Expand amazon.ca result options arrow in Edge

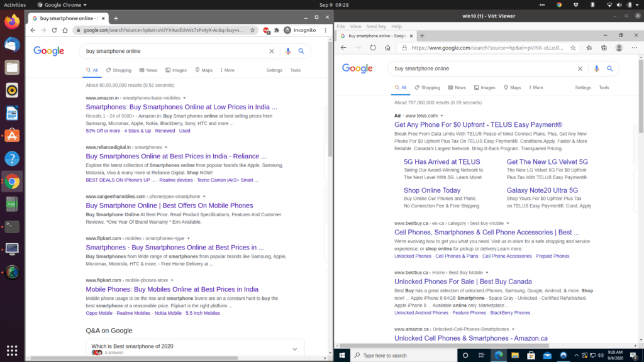click(x=513, y=329)
